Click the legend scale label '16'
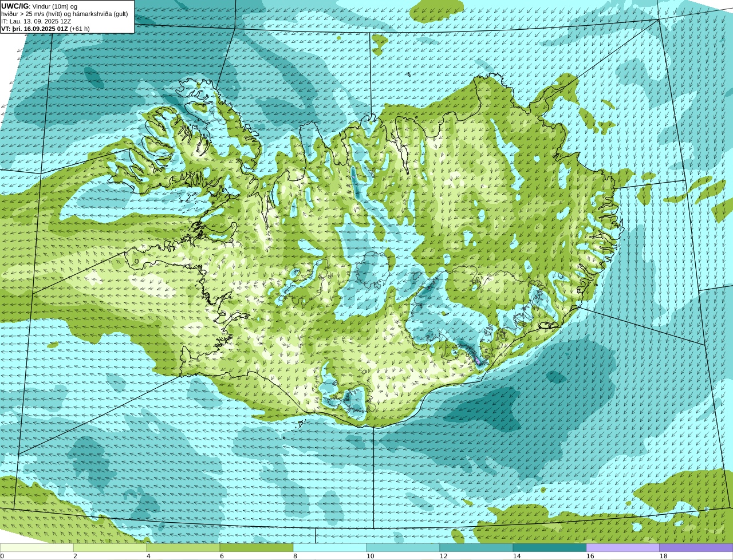Image resolution: width=733 pixels, height=560 pixels. coord(590,556)
